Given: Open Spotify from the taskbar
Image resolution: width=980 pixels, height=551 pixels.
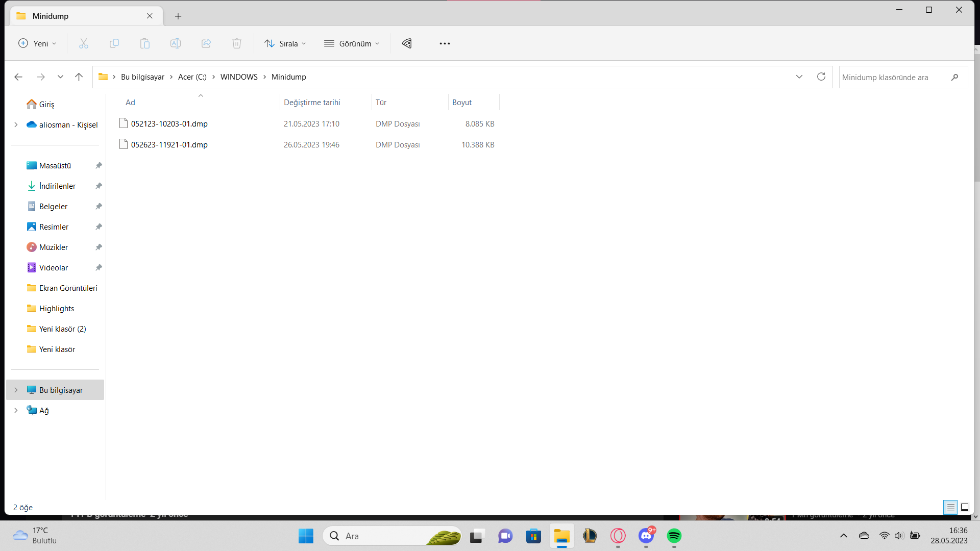Looking at the screenshot, I should (x=674, y=536).
